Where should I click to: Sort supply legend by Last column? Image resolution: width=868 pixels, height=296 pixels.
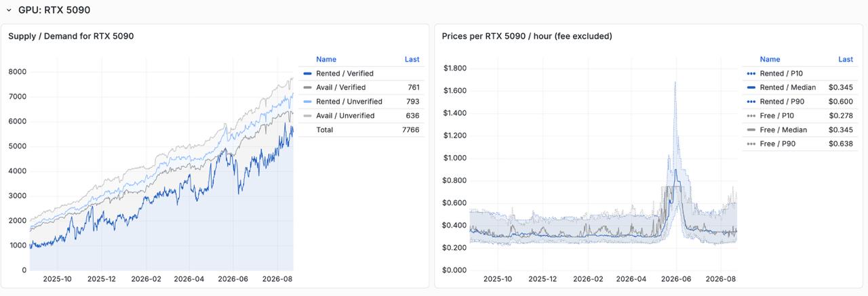(412, 59)
